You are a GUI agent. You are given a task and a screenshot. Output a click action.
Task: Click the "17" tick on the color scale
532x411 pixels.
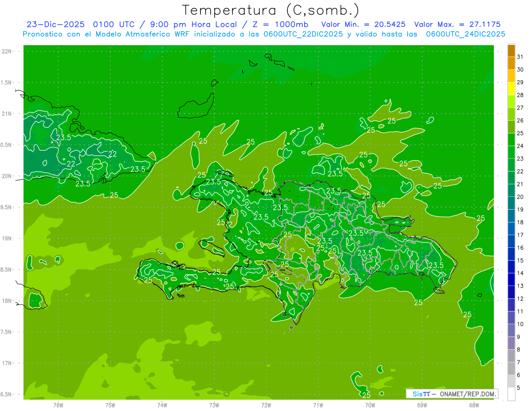(520, 235)
